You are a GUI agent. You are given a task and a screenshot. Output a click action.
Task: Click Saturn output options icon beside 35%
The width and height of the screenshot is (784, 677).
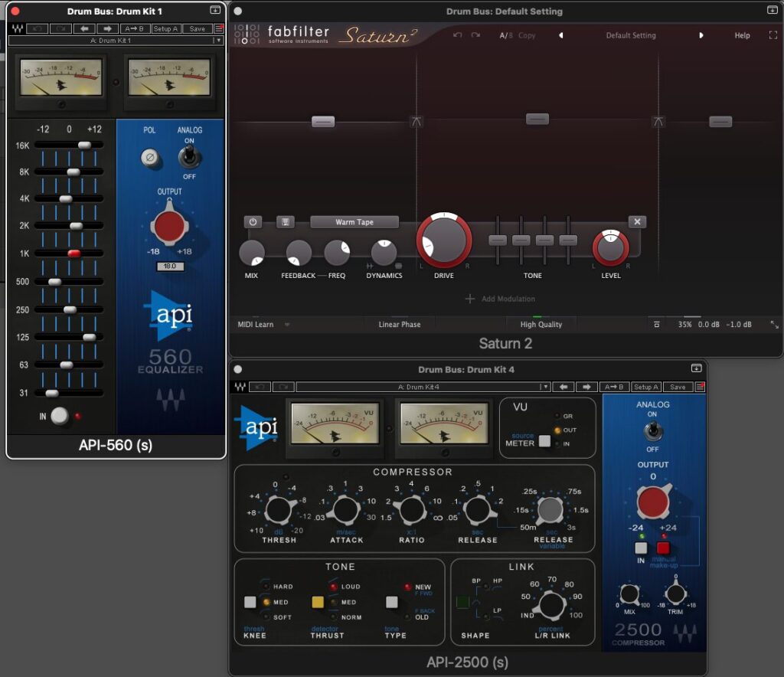point(656,325)
